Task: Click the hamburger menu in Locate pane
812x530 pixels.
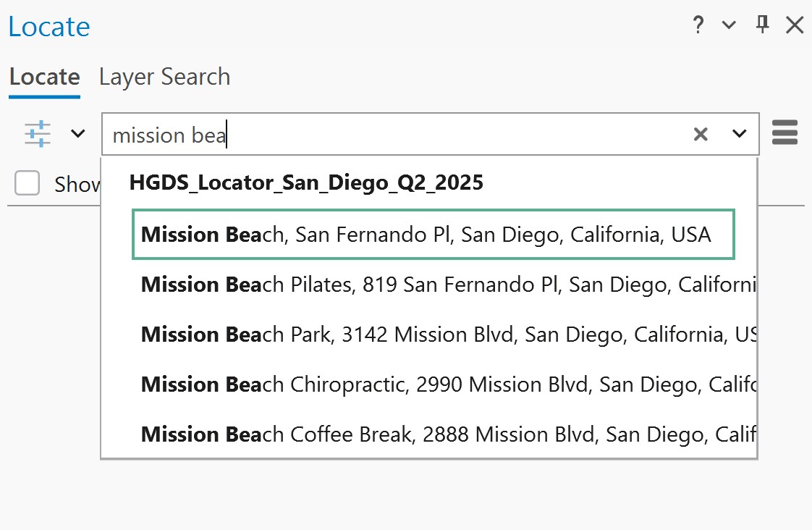Action: pyautogui.click(x=784, y=133)
